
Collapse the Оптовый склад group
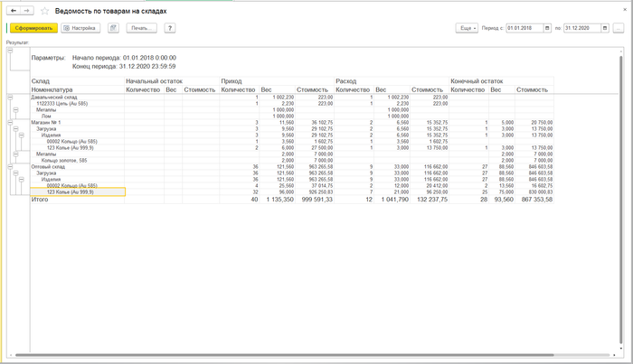[9, 166]
